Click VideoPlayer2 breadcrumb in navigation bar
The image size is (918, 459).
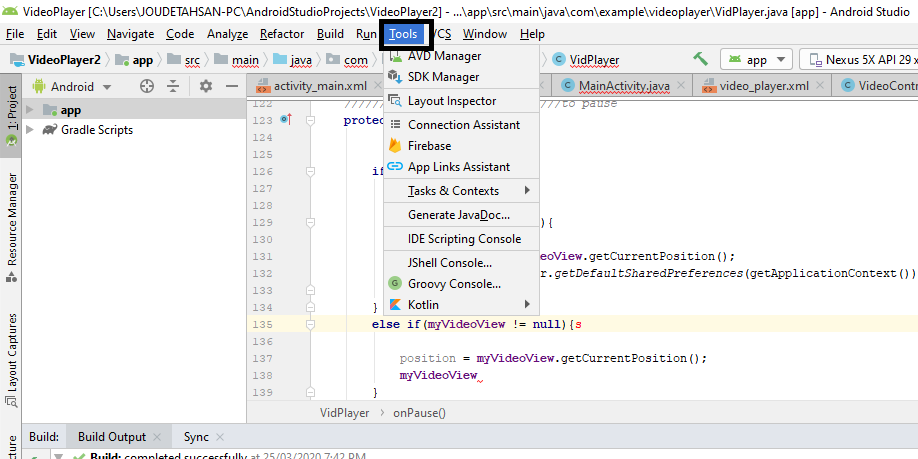[x=64, y=60]
